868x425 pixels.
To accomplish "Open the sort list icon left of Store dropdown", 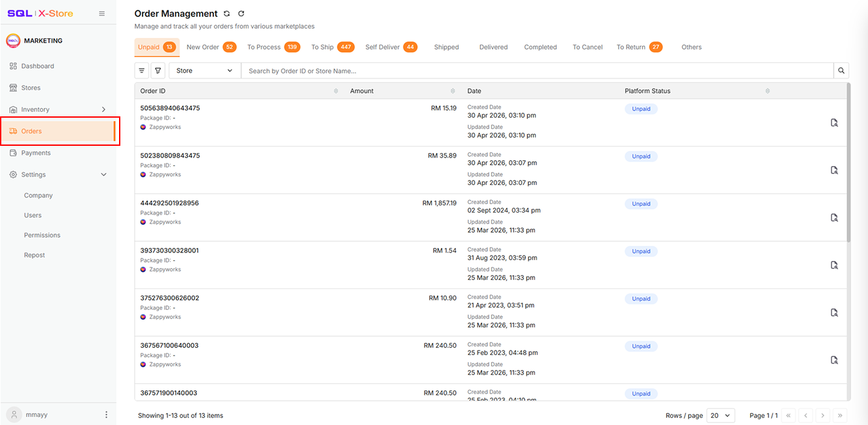I will coord(142,71).
